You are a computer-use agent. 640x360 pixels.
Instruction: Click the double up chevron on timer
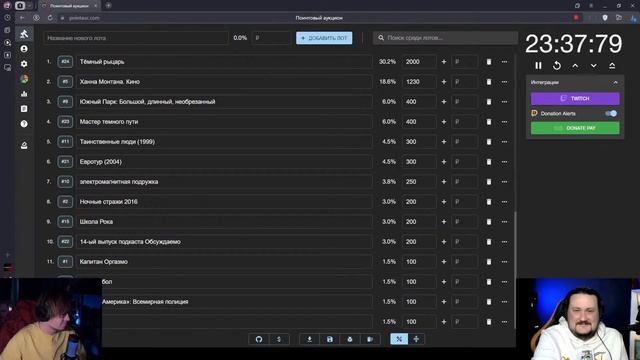612,66
